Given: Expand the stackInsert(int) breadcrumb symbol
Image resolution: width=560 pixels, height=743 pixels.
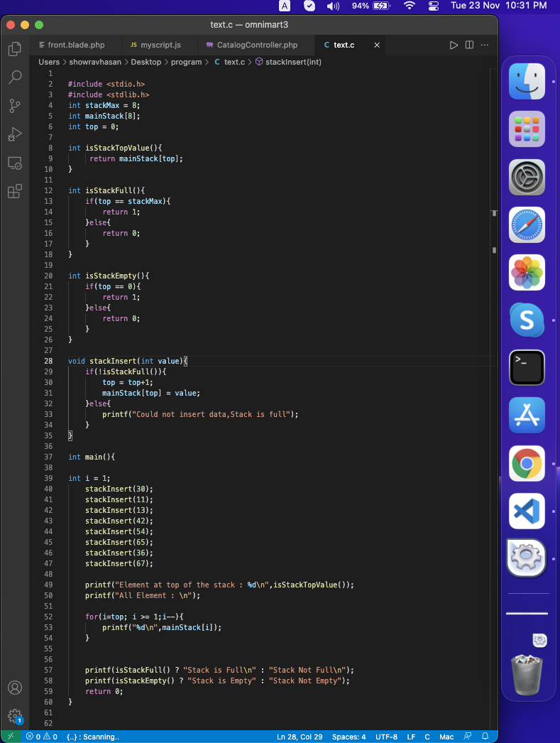Looking at the screenshot, I should (x=293, y=62).
